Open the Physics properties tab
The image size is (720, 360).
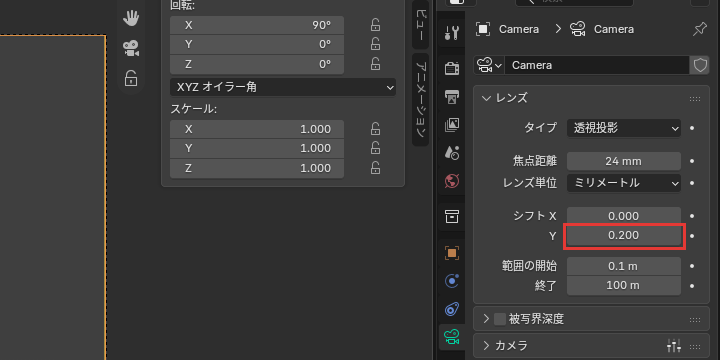point(452,281)
